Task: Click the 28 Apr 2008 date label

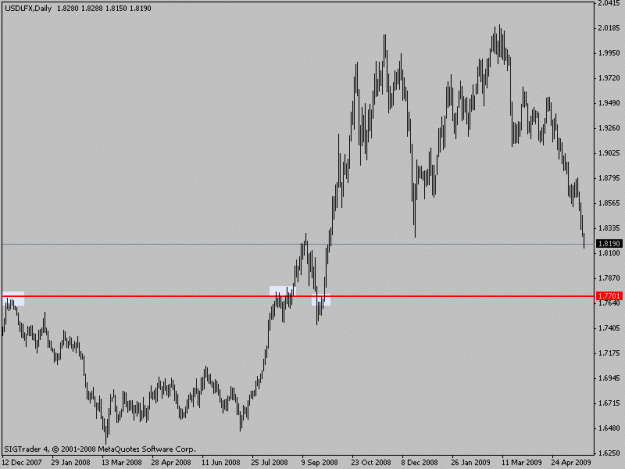Action: (171, 463)
